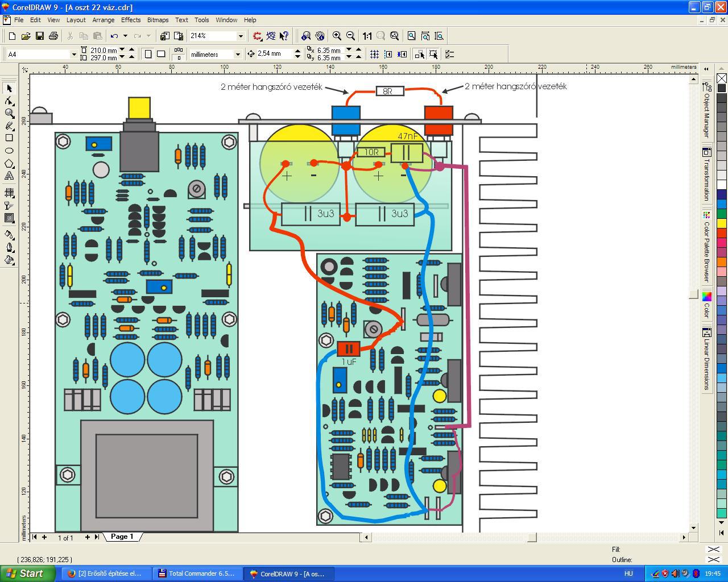The height and width of the screenshot is (582, 728).
Task: Zoom out with the minus magnifier
Action: pos(350,36)
